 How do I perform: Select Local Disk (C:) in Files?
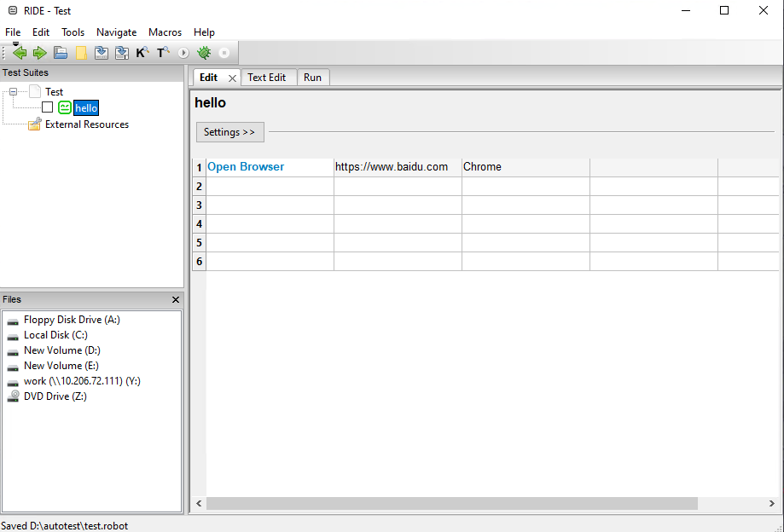click(x=55, y=335)
